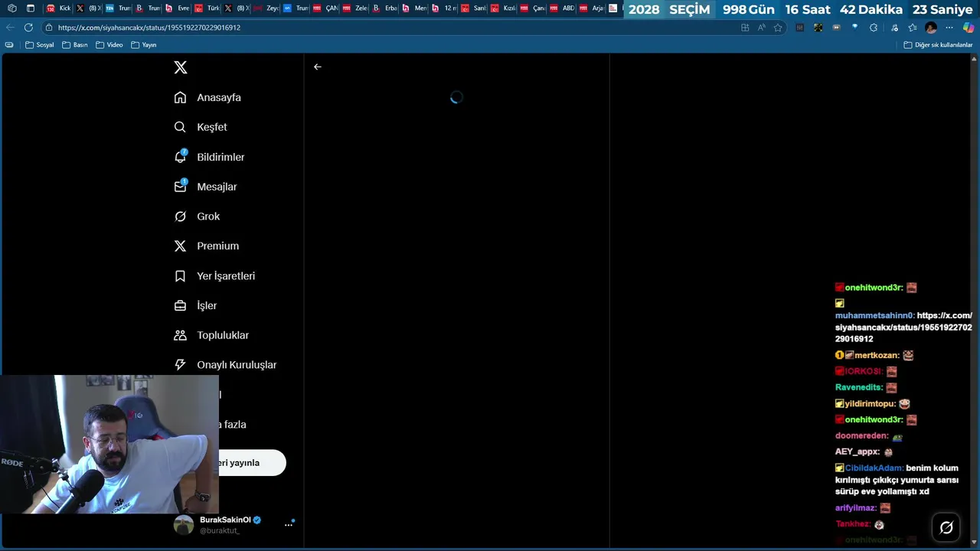Switch to the Zeyc browser tab
The height and width of the screenshot is (551, 980).
click(x=266, y=8)
